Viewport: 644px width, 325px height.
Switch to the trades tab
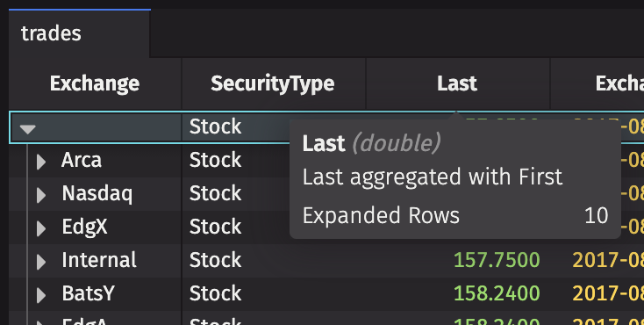[x=51, y=33]
